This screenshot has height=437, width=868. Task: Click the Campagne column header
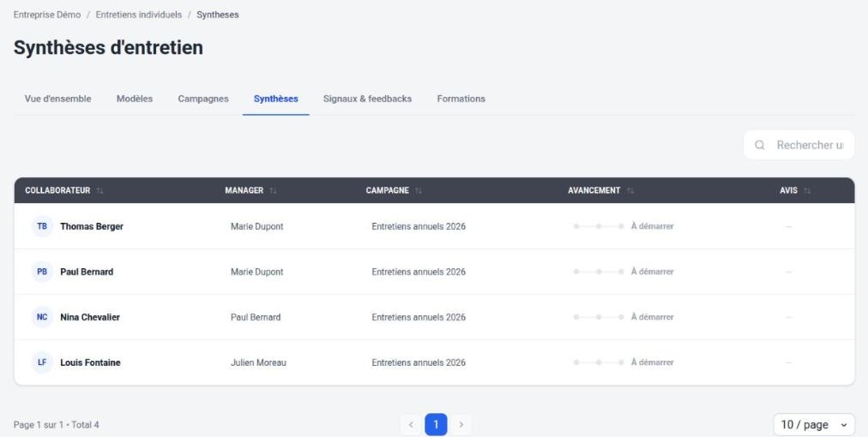tap(388, 190)
